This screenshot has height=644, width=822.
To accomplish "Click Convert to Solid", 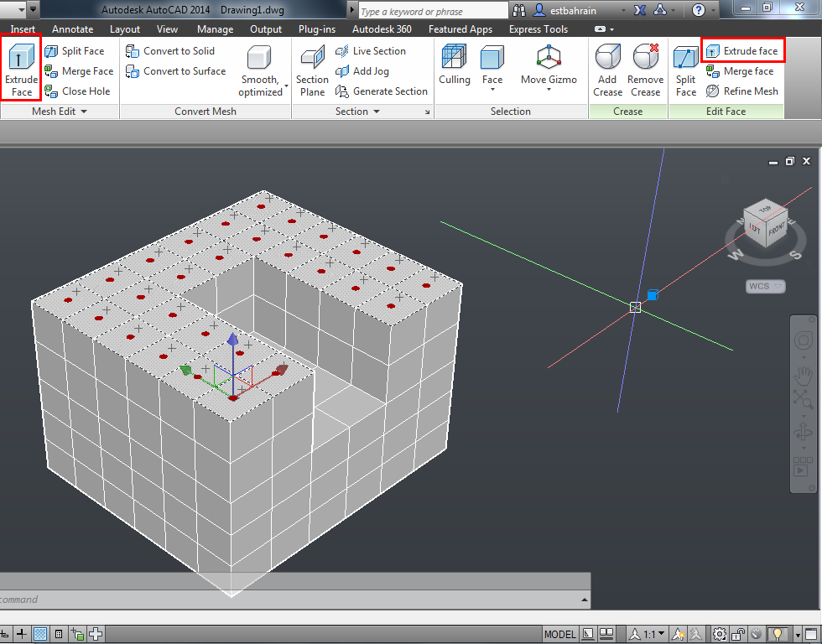I will coord(170,51).
